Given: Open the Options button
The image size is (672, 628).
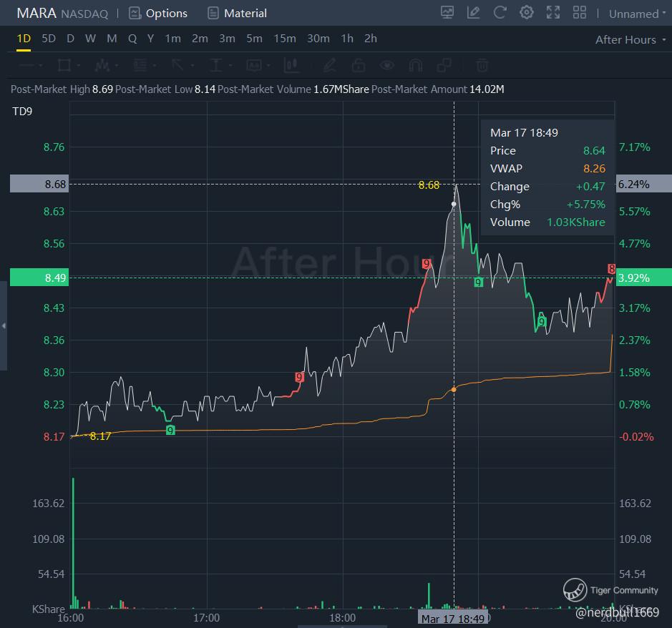Looking at the screenshot, I should 158,14.
